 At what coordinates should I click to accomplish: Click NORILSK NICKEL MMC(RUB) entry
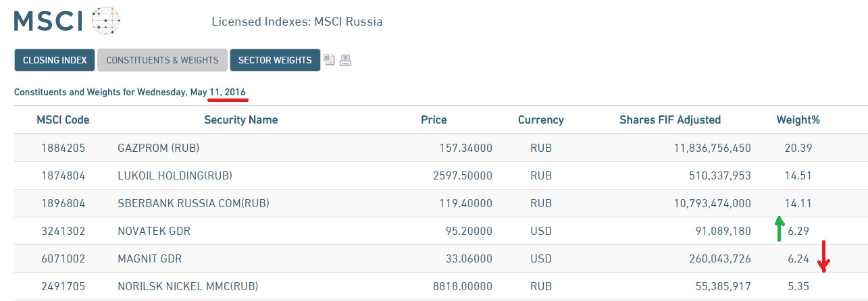click(188, 286)
